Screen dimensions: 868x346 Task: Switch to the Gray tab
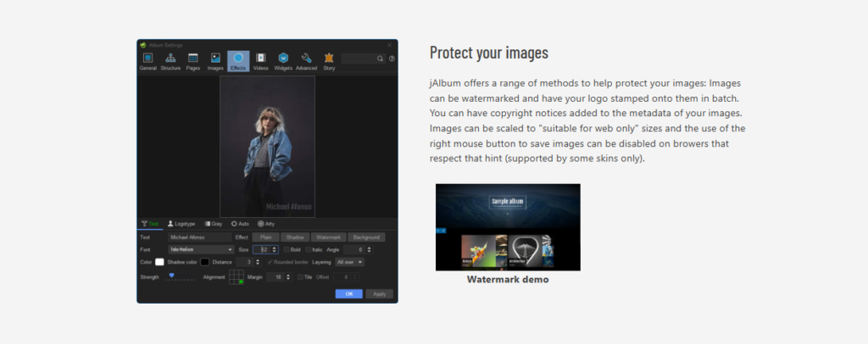click(x=213, y=224)
